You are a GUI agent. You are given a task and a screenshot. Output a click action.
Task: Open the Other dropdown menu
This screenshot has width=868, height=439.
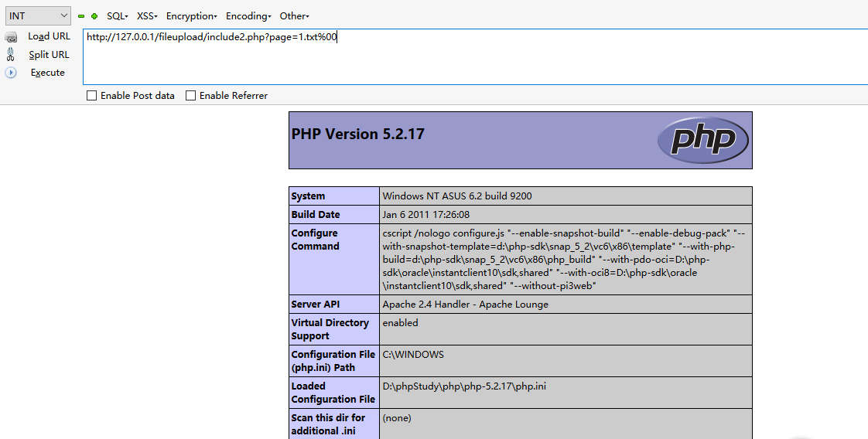coord(295,16)
